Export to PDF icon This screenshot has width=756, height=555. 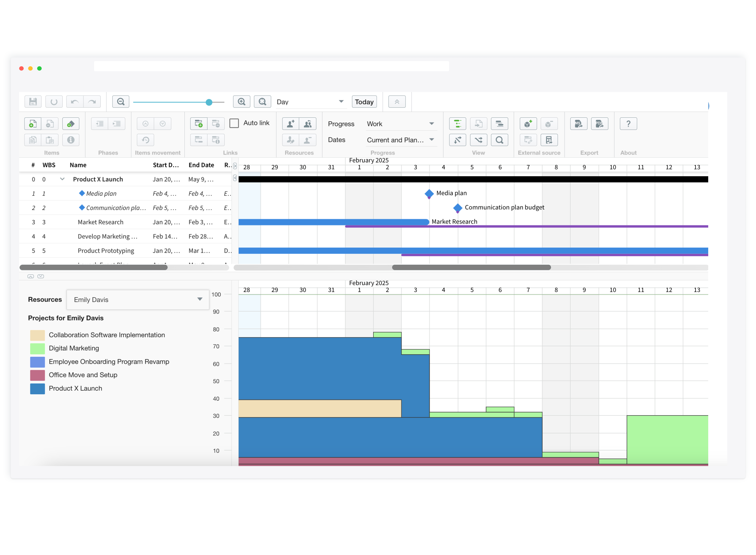tap(599, 124)
